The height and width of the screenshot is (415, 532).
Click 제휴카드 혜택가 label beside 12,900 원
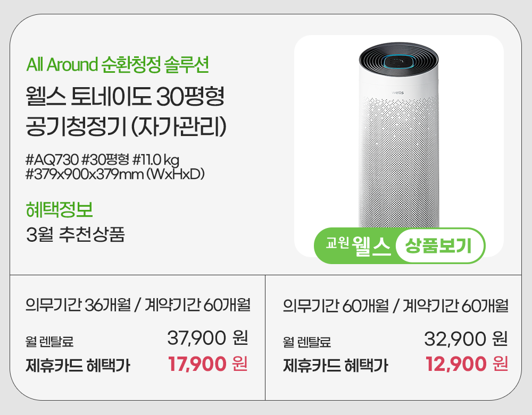click(335, 366)
